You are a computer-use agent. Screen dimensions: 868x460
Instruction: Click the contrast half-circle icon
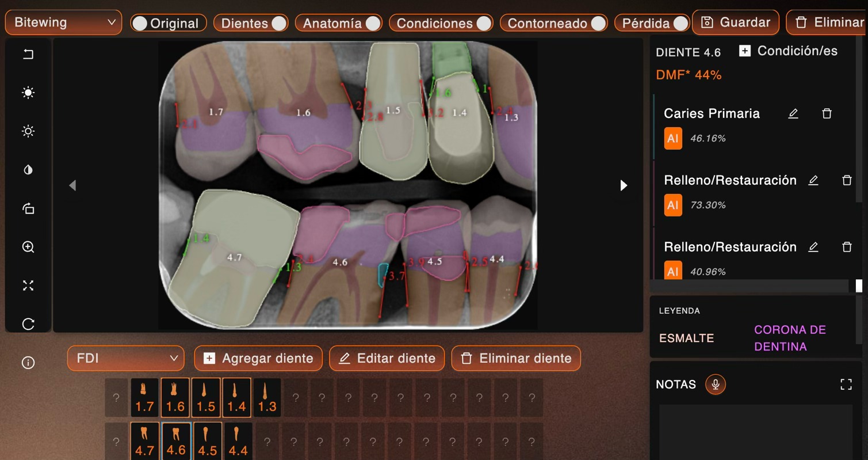click(28, 170)
